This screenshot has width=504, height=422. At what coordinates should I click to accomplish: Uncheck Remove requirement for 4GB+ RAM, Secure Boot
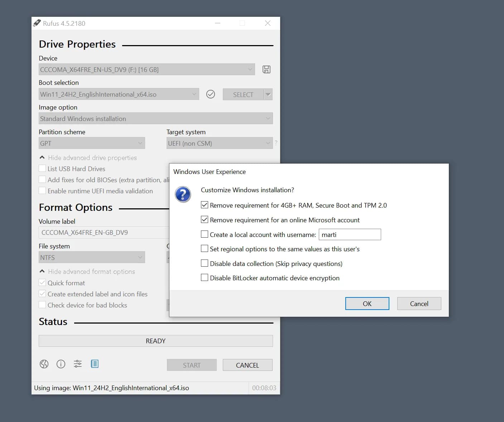pos(205,205)
